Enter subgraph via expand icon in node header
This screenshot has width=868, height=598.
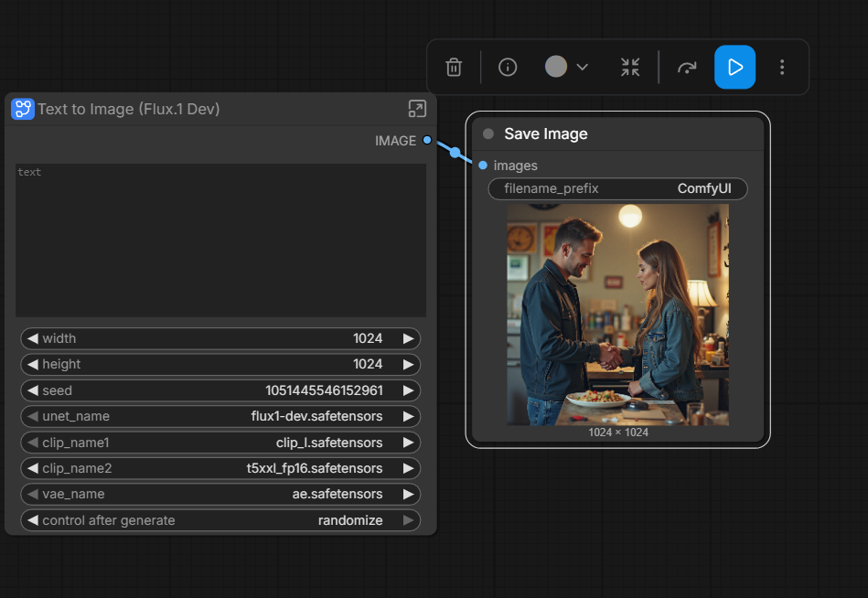coord(417,109)
